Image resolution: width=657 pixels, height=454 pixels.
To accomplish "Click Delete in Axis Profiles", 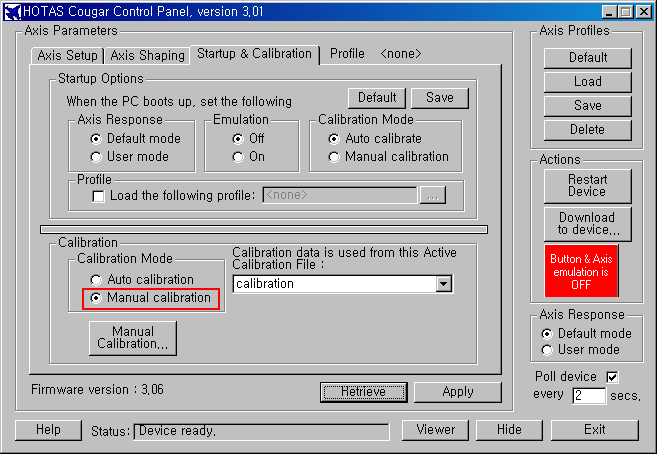I will (x=587, y=130).
